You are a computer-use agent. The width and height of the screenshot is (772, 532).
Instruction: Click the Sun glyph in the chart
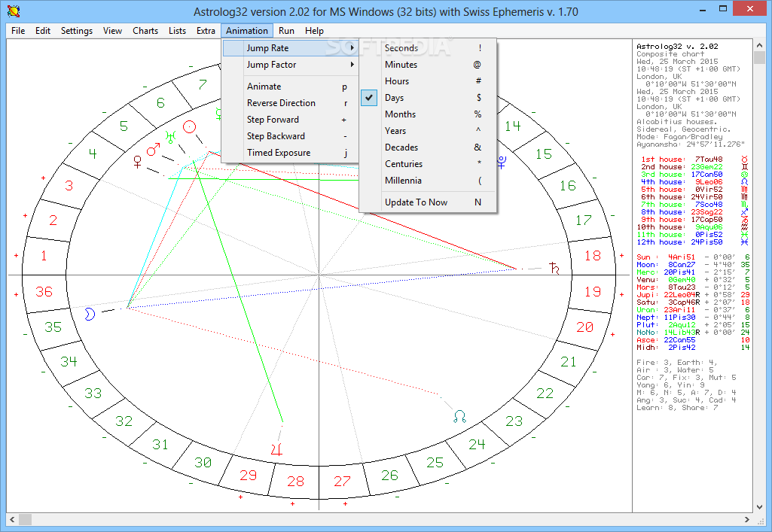pos(190,127)
